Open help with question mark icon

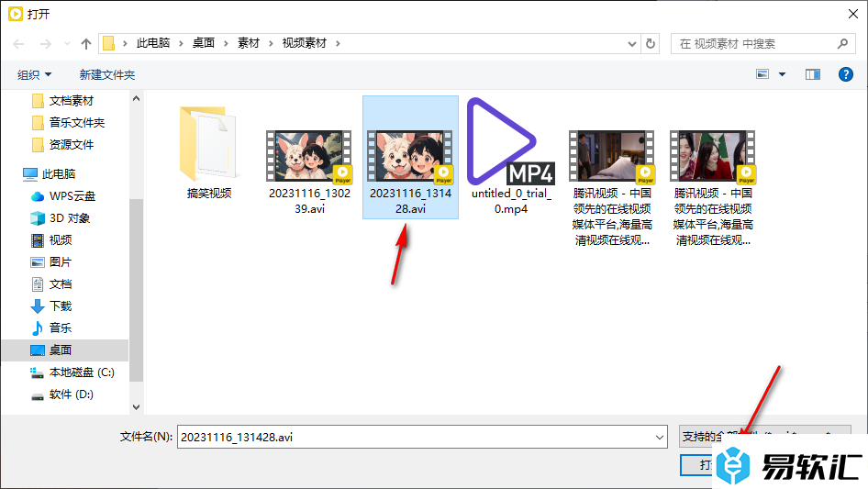tap(845, 74)
